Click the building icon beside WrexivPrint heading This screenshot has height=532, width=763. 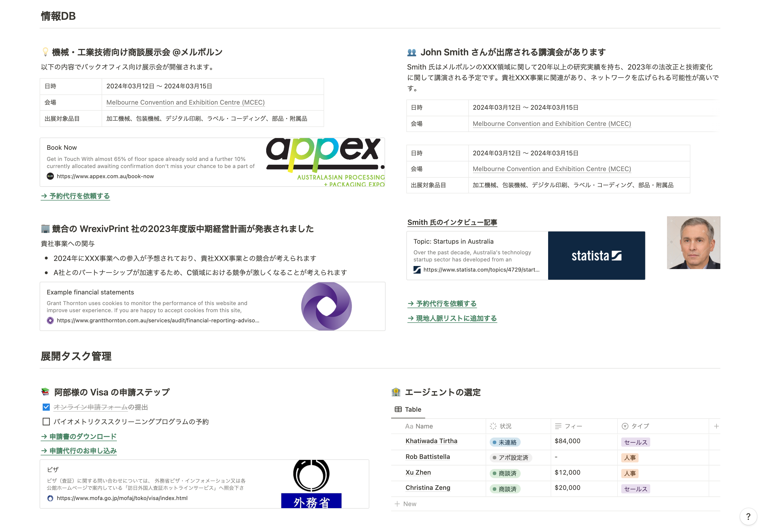(45, 229)
